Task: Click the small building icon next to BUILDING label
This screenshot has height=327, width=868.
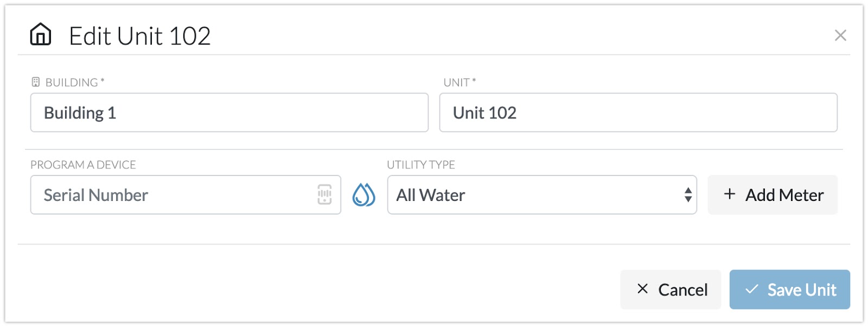Action: pyautogui.click(x=36, y=82)
